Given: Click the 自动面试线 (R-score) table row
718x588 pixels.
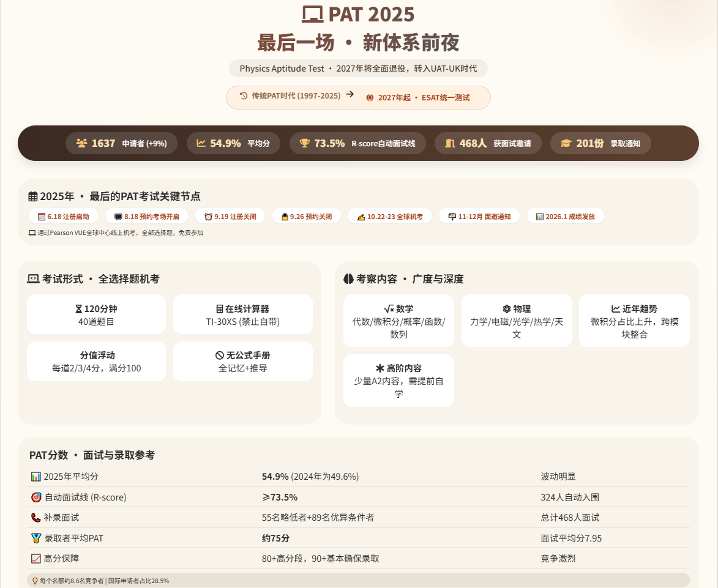Looking at the screenshot, I should 358,497.
